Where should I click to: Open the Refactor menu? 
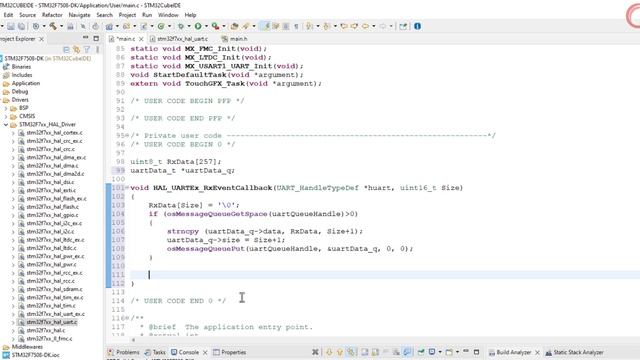[52, 15]
